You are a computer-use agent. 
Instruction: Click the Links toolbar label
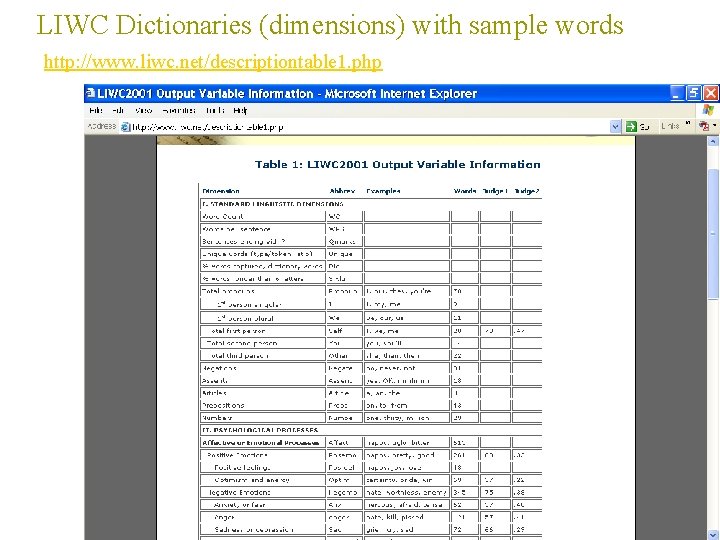point(670,126)
